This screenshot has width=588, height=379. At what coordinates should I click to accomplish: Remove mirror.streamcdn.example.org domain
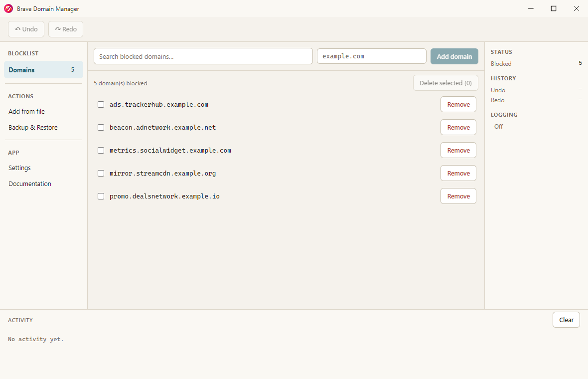458,173
